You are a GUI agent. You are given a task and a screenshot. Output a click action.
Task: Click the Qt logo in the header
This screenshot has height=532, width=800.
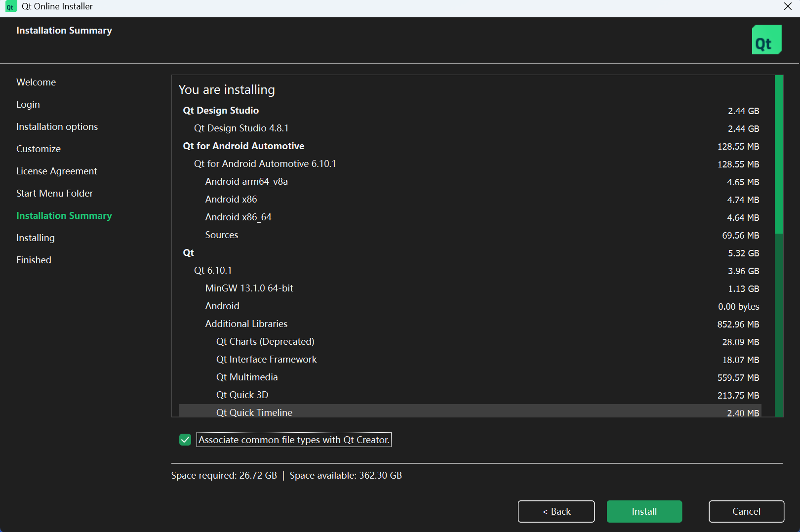766,40
